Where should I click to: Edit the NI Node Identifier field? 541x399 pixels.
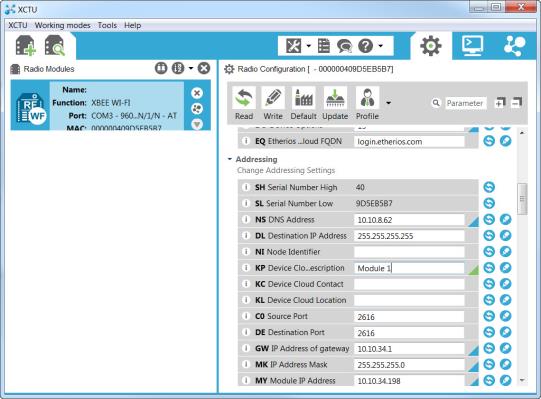[409, 252]
